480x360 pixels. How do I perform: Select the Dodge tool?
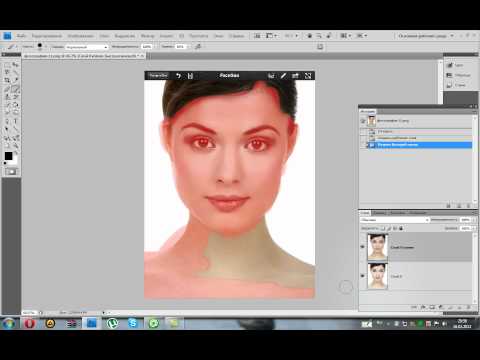click(15, 113)
